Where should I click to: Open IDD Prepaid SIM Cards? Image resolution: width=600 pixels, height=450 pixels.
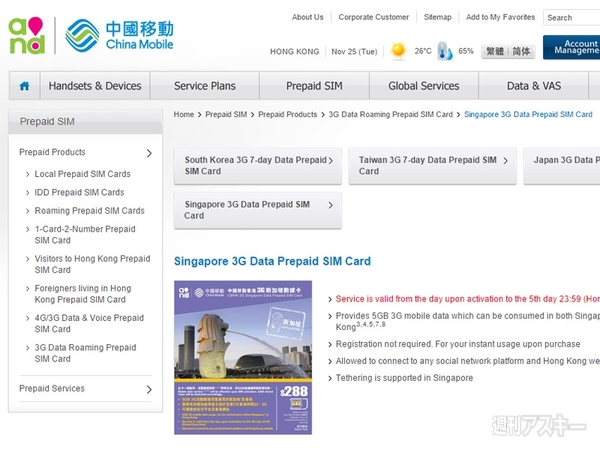pos(79,192)
